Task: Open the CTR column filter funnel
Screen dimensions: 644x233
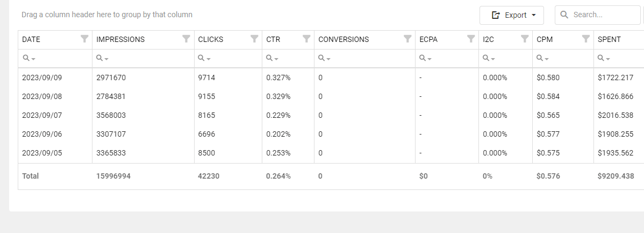Action: coord(306,39)
